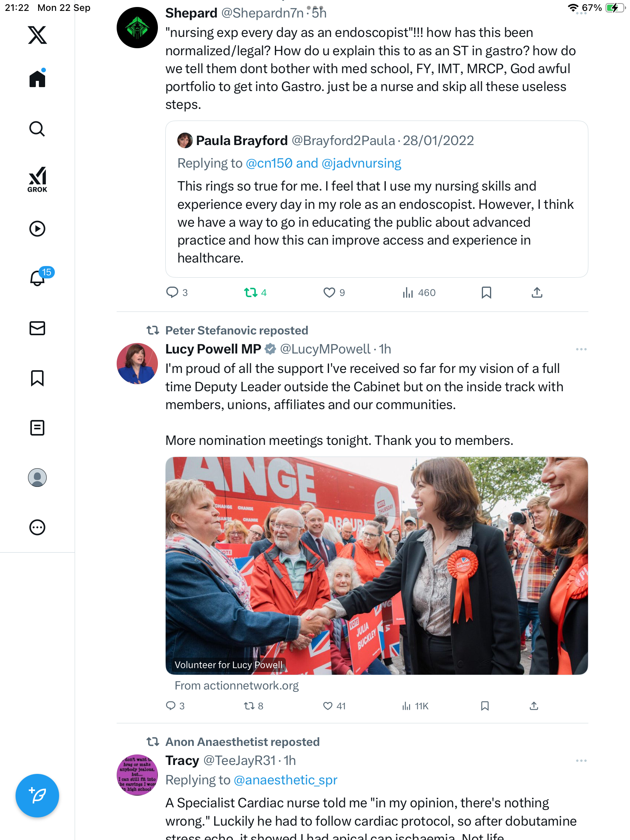
Task: Open Lists icon in sidebar
Action: [x=37, y=428]
